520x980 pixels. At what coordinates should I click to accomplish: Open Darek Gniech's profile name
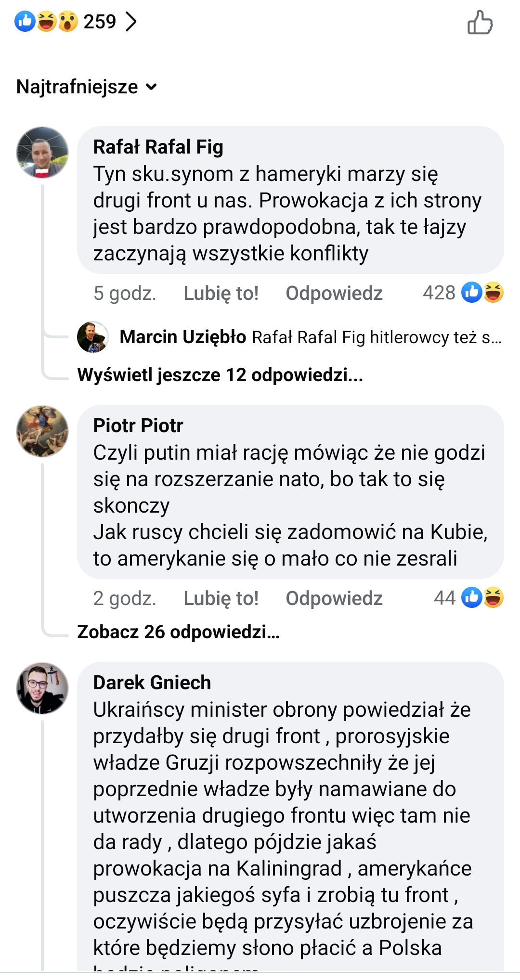152,683
